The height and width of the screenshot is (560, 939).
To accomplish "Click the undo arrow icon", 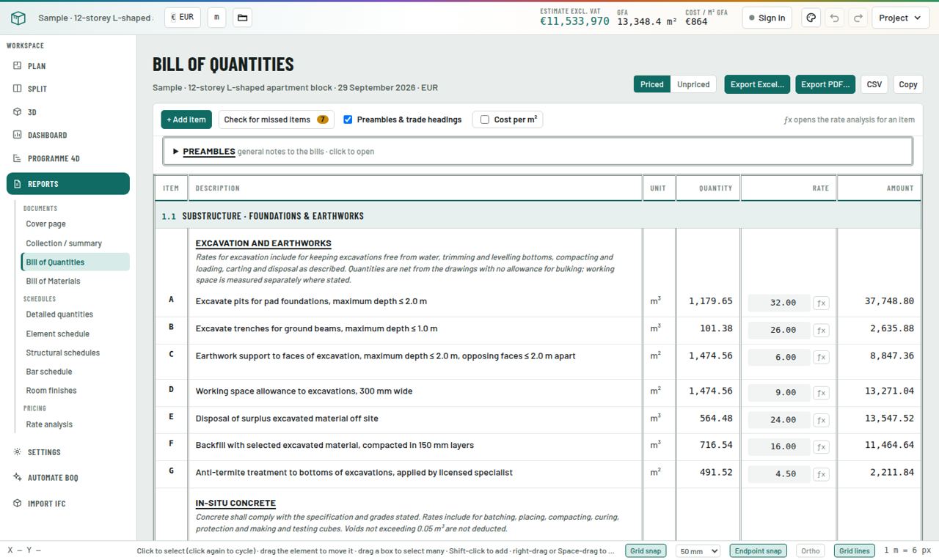I will pyautogui.click(x=834, y=18).
